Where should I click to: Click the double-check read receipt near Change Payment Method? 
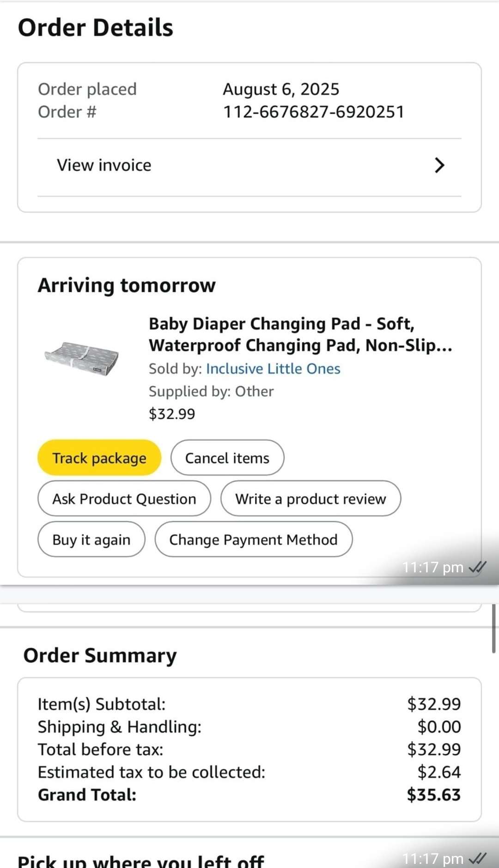477,567
